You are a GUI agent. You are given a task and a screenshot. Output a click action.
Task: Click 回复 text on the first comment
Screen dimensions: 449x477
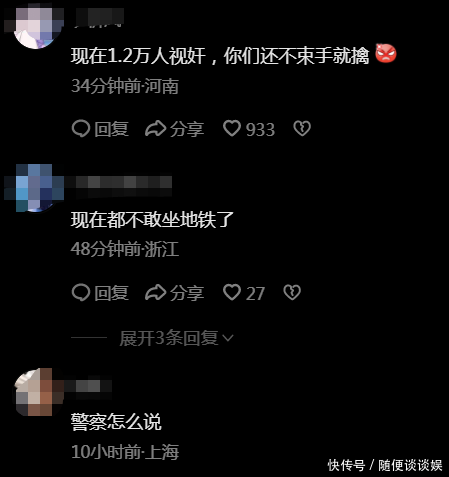(111, 129)
